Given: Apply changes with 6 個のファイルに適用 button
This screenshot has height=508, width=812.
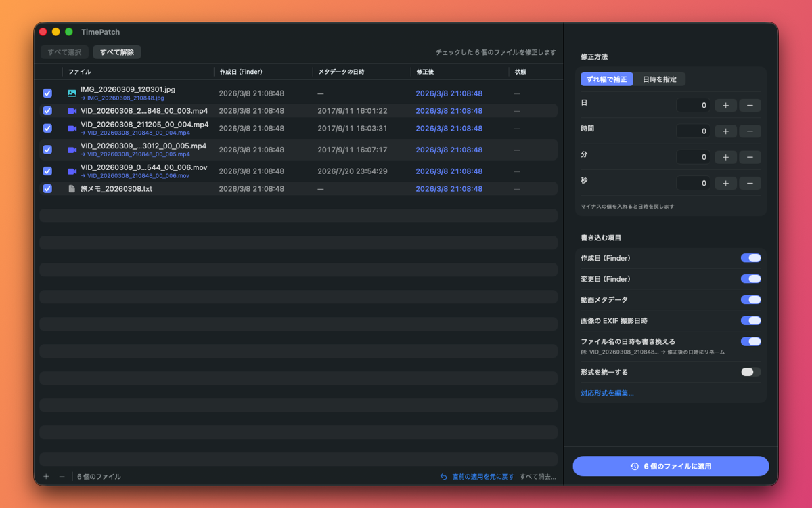Looking at the screenshot, I should [x=671, y=466].
